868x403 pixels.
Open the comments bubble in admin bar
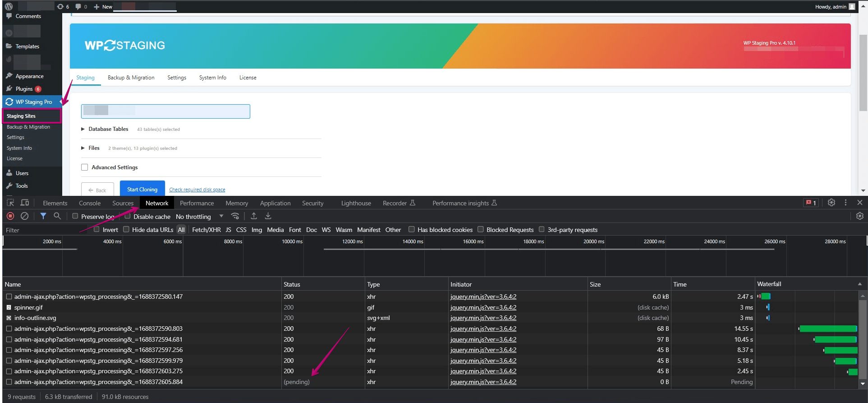[81, 6]
